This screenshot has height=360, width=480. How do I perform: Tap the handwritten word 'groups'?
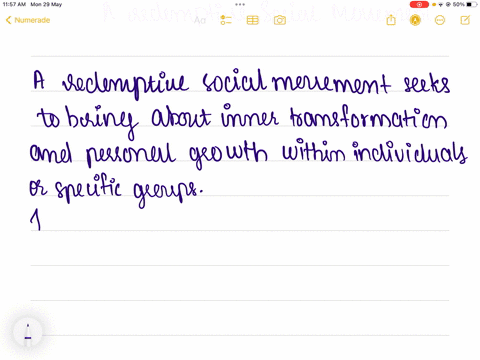coord(168,193)
